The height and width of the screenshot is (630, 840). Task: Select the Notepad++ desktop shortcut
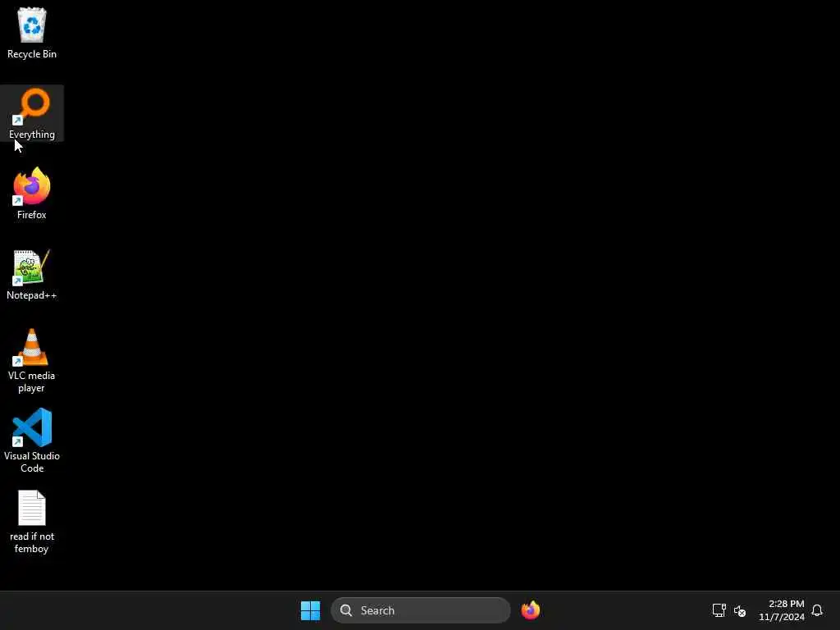coord(32,274)
